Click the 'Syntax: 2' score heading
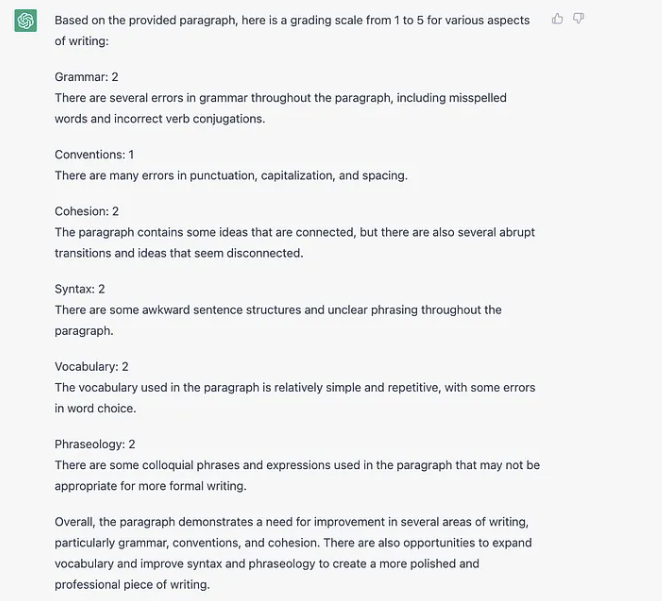The image size is (662, 601). tap(80, 289)
